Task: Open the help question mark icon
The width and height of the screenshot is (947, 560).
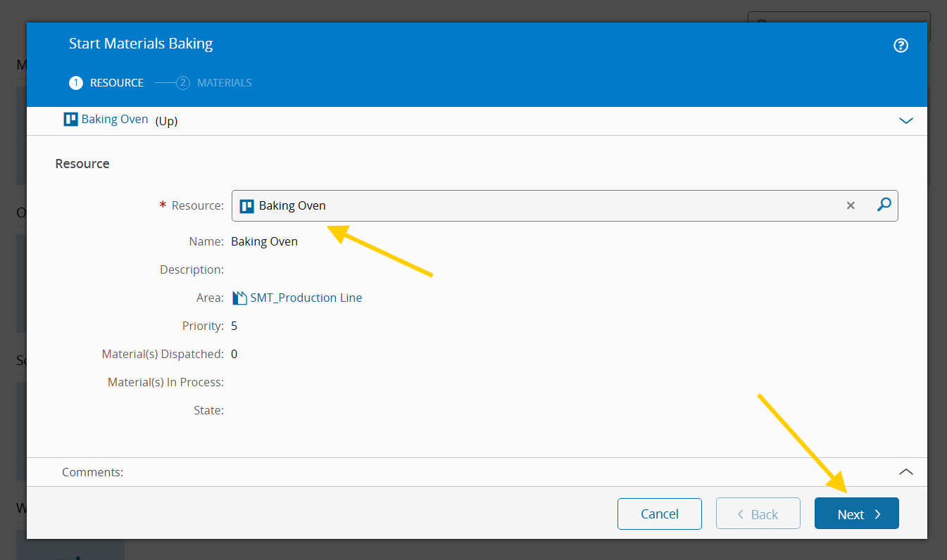Action: coord(901,46)
